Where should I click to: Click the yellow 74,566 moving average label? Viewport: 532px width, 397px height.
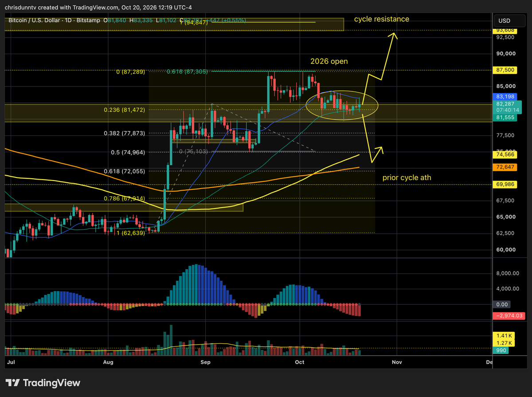(x=505, y=154)
